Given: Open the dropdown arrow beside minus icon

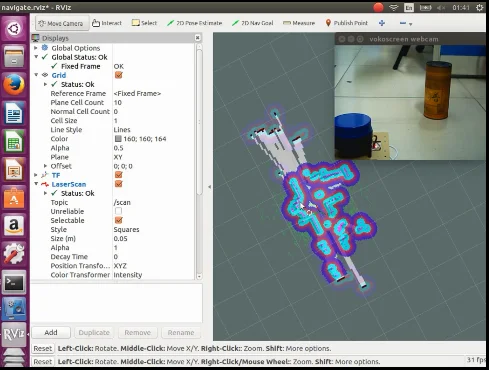Looking at the screenshot, I should pyautogui.click(x=411, y=24).
